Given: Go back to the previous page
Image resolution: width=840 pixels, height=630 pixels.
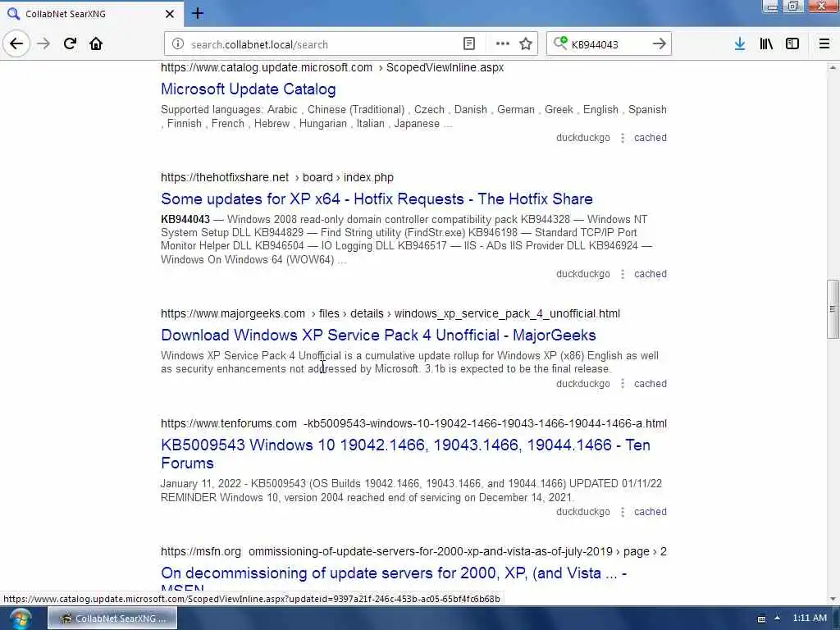Looking at the screenshot, I should 16,43.
